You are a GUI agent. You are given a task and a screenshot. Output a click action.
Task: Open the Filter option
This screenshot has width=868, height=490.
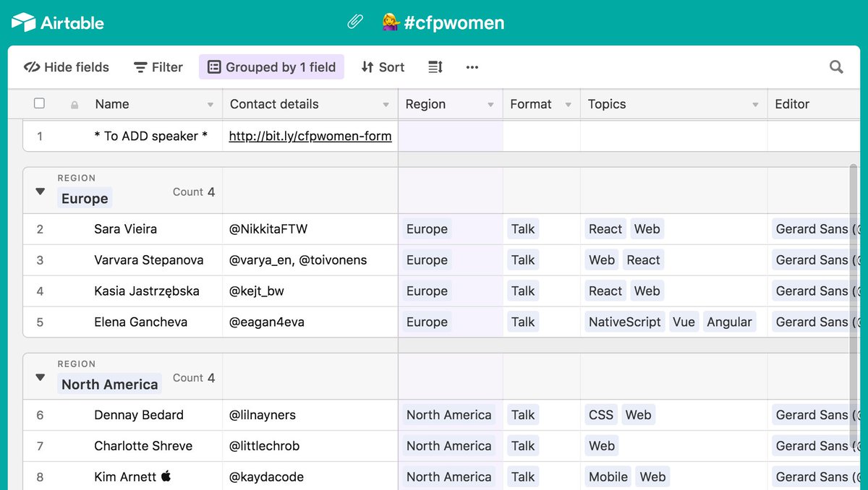tap(158, 67)
